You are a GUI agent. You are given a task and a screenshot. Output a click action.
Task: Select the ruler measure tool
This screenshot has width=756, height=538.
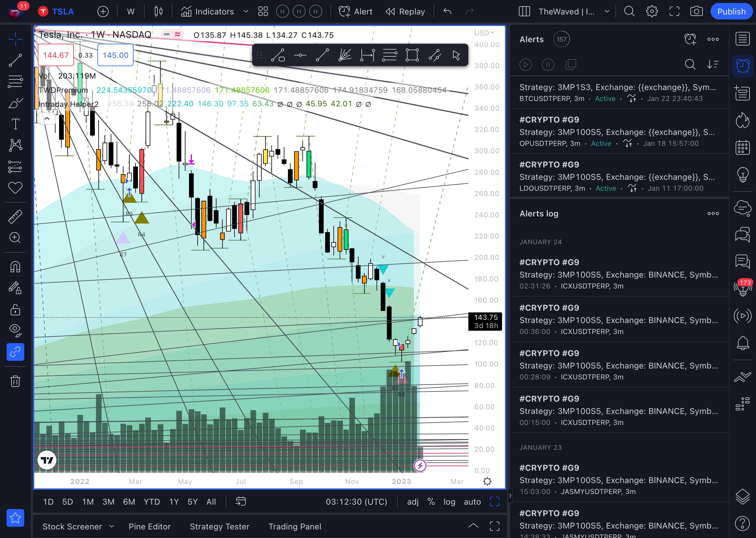pyautogui.click(x=15, y=216)
